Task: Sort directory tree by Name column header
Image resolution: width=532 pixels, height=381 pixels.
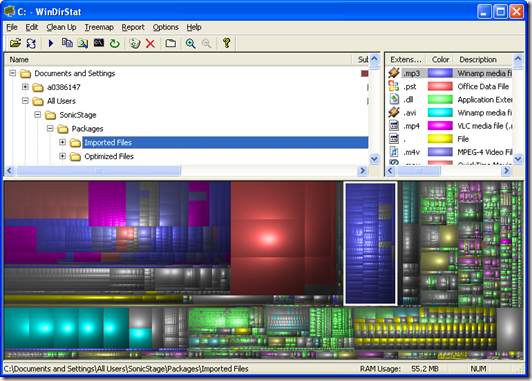Action: tap(179, 60)
